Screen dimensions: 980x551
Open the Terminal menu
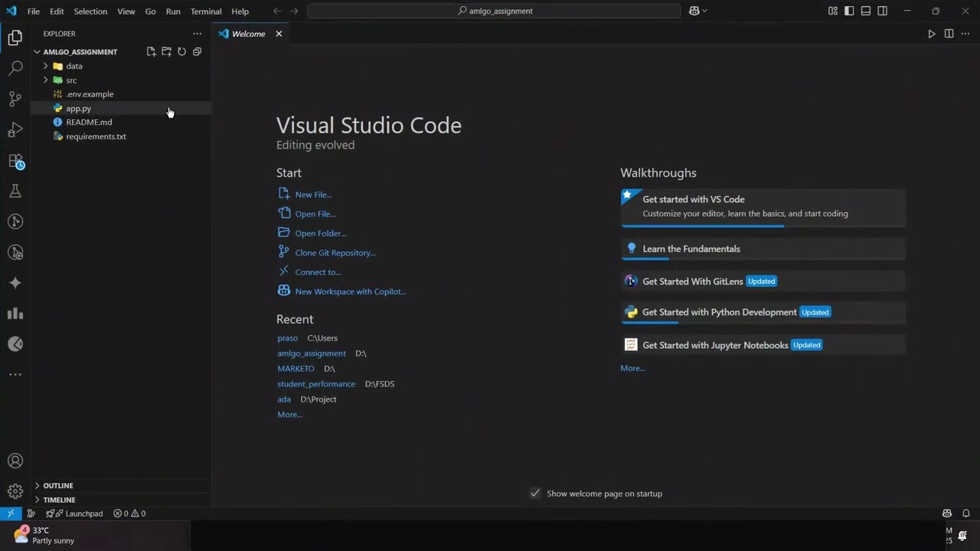tap(206, 11)
